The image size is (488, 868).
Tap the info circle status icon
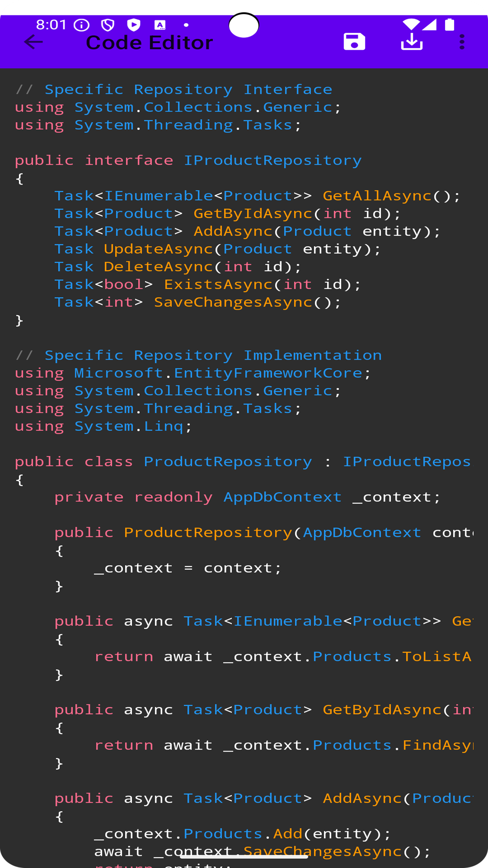click(82, 25)
